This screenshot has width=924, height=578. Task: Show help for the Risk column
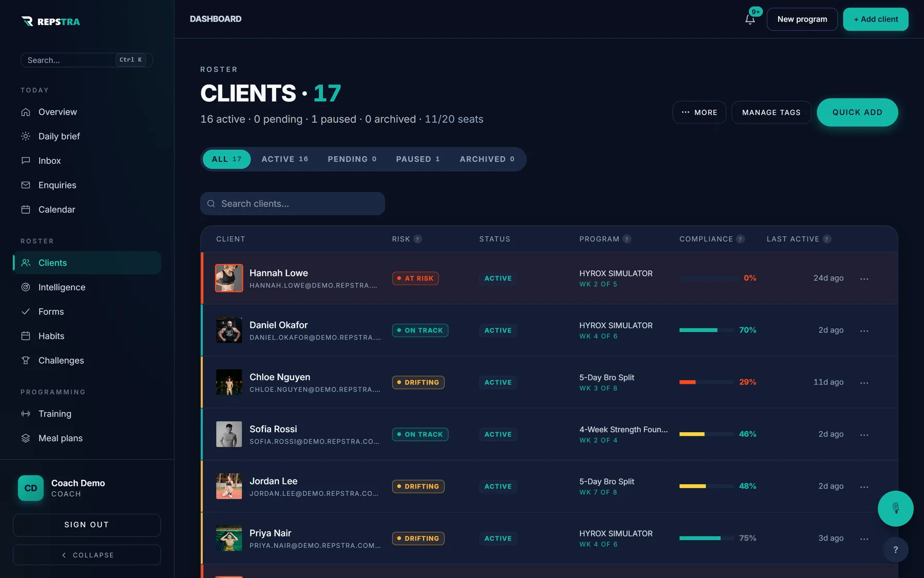[x=418, y=239]
